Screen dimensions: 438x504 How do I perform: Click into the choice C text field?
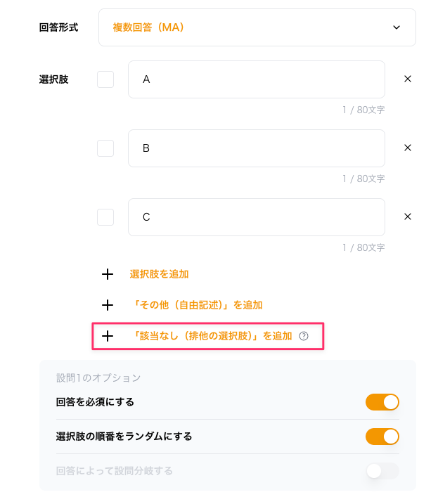(x=256, y=217)
